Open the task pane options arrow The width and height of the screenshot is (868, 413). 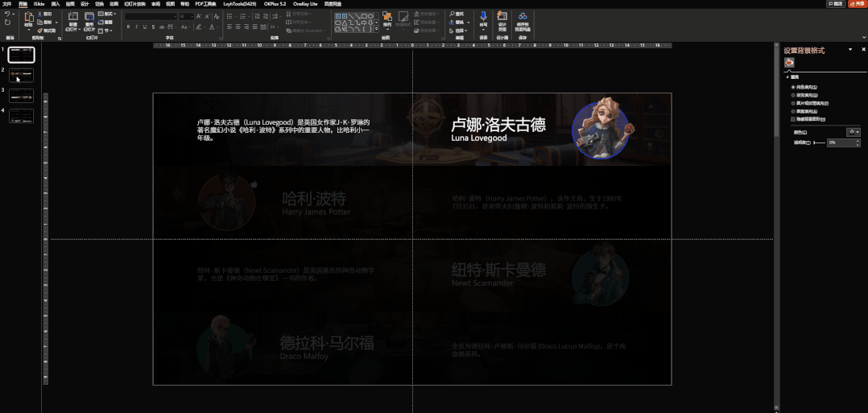point(850,50)
